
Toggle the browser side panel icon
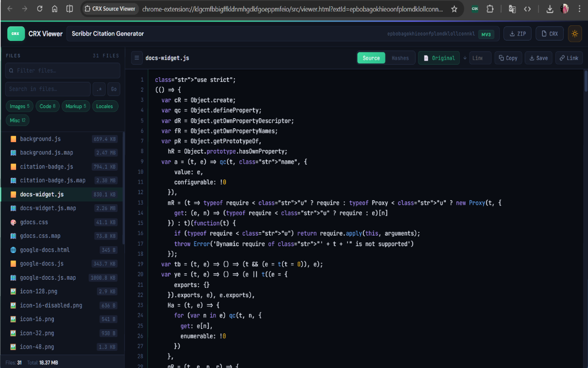[69, 9]
